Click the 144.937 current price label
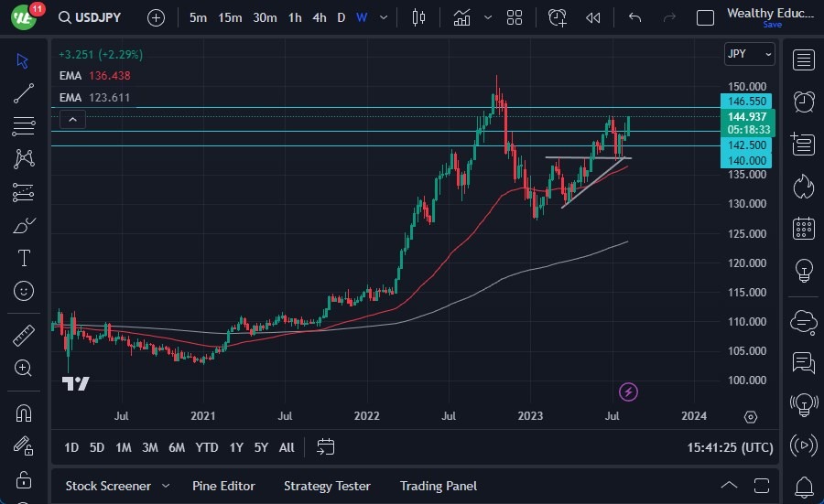 click(747, 117)
